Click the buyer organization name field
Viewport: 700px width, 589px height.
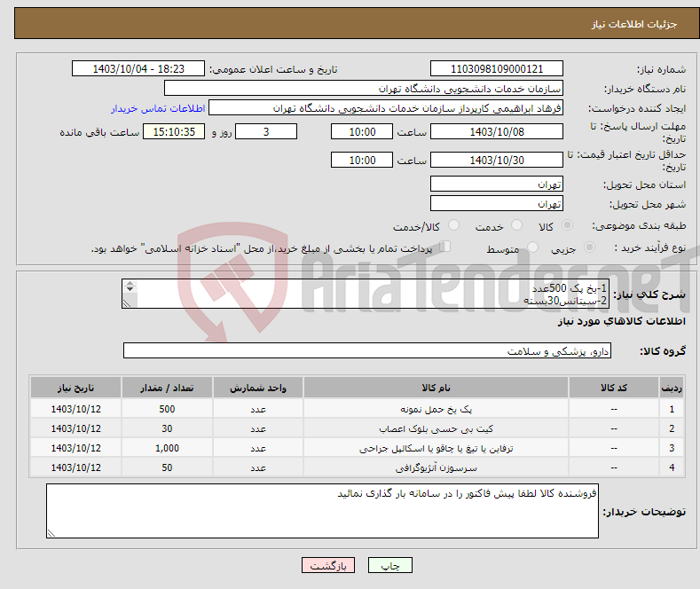[364, 89]
